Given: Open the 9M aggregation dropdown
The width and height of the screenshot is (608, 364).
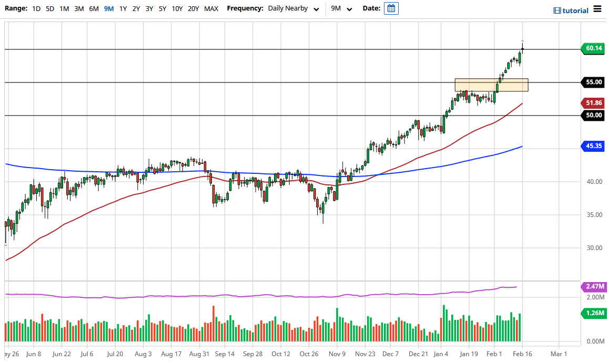Looking at the screenshot, I should coord(340,8).
